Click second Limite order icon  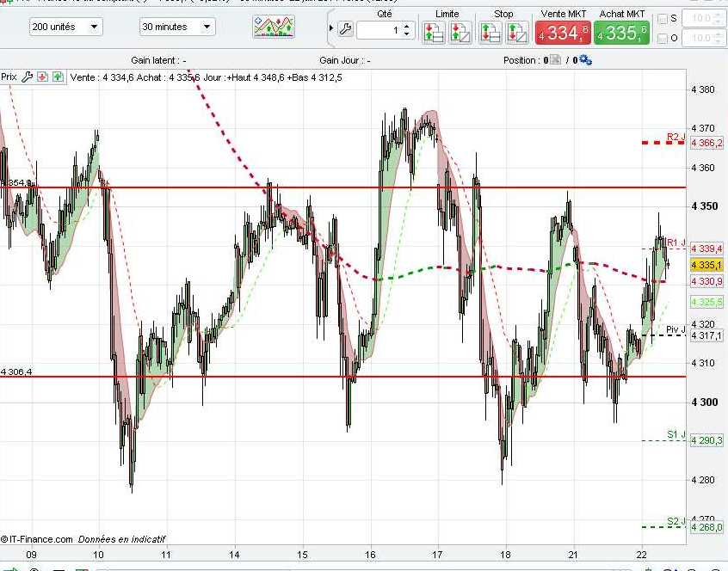tap(460, 33)
